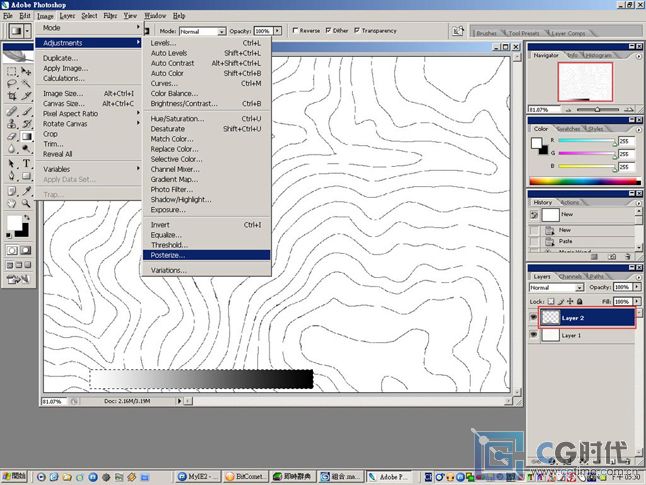Select the Hand tool
The width and height of the screenshot is (646, 485).
click(x=12, y=203)
